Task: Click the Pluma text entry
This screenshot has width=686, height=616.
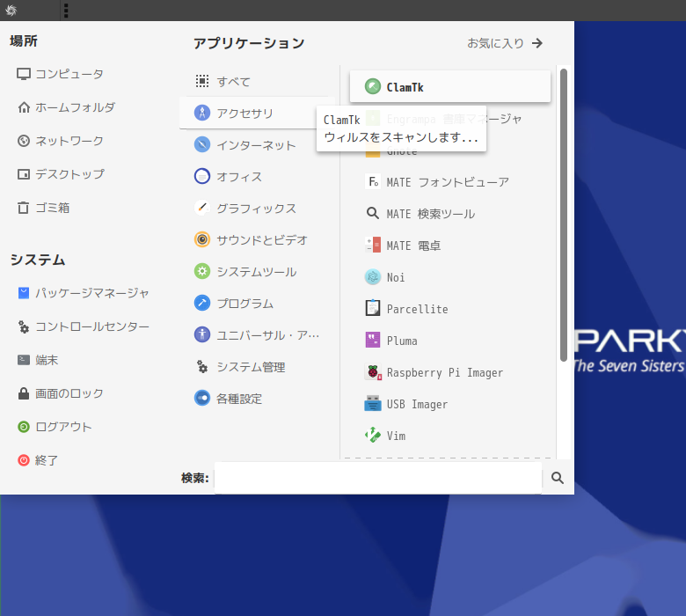Action: (x=402, y=341)
